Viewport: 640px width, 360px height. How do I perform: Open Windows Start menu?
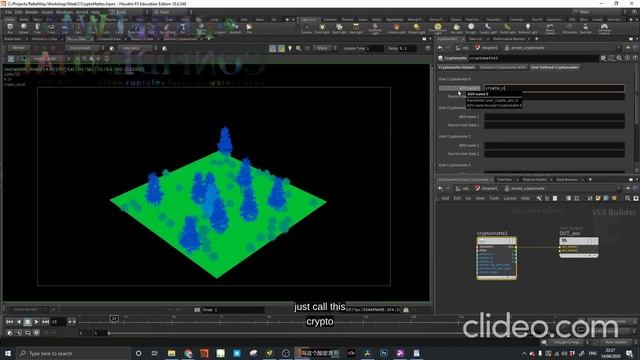tap(7, 353)
